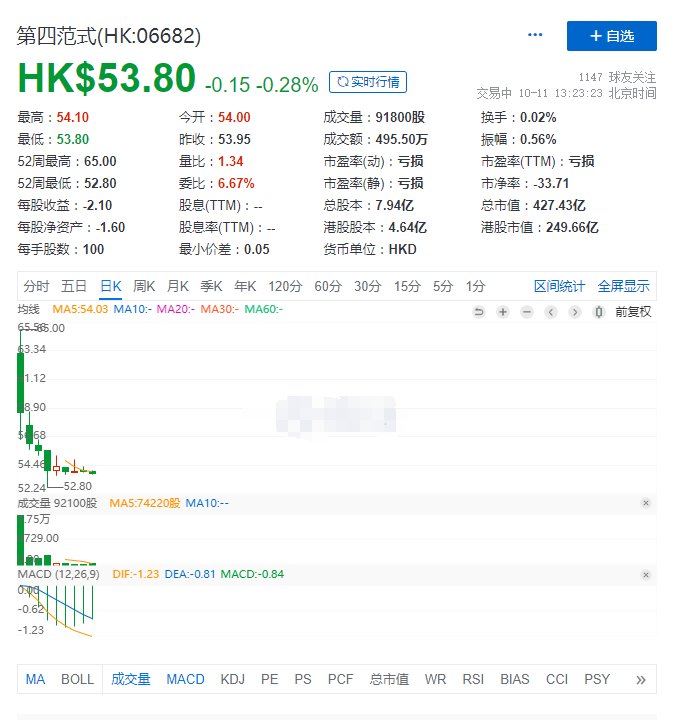The height and width of the screenshot is (720, 680).
Task: Switch to the 15分 interval tab
Action: 407,287
